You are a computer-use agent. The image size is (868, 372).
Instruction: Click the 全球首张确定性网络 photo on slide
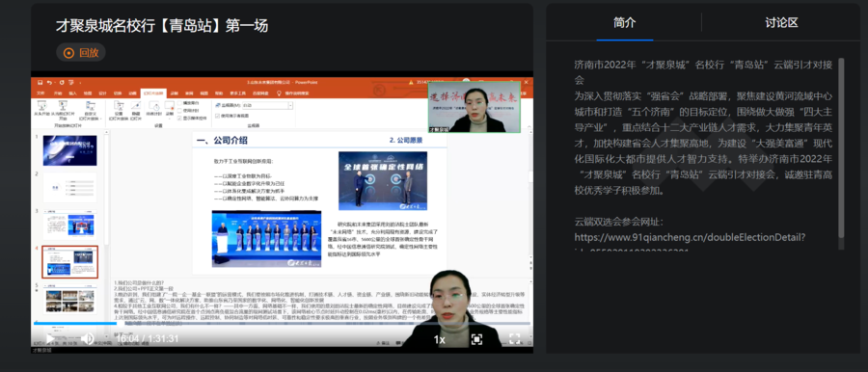[383, 180]
